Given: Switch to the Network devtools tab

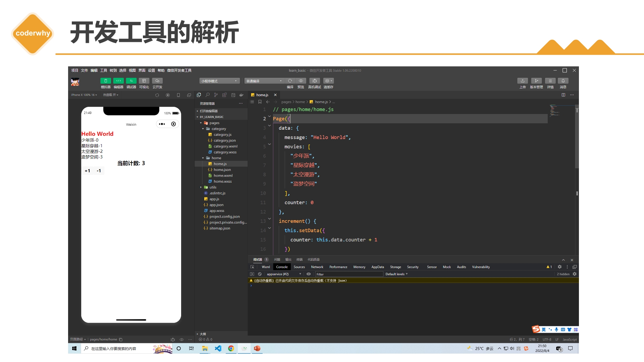Looking at the screenshot, I should pyautogui.click(x=317, y=267).
